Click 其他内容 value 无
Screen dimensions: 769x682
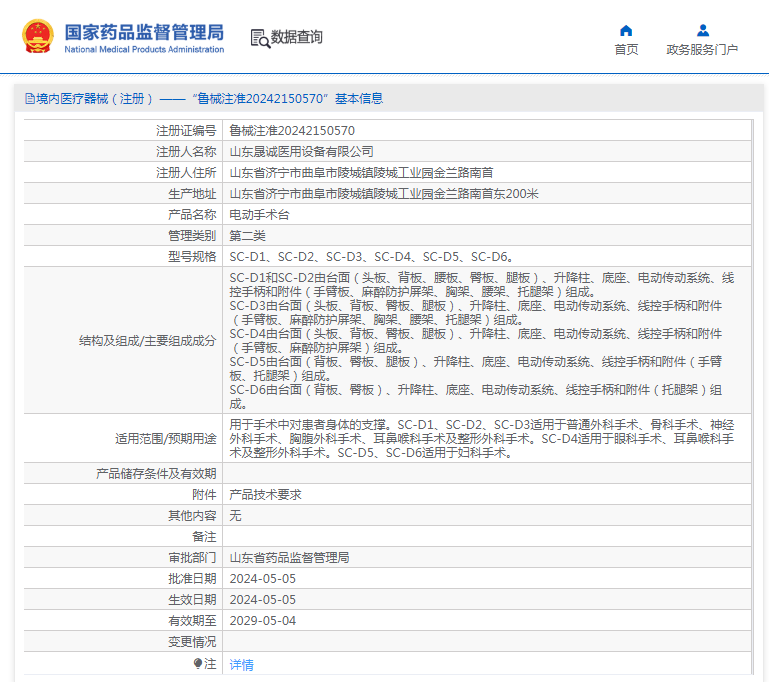tap(235, 516)
